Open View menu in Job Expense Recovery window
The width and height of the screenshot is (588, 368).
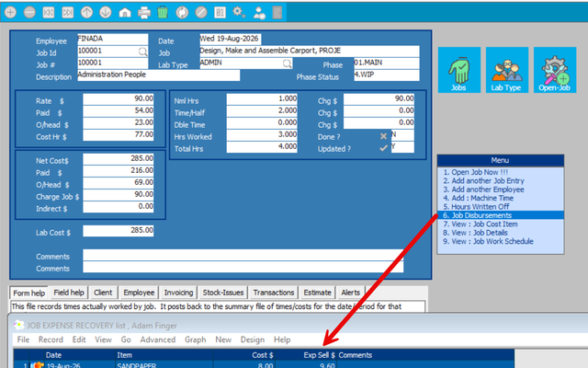103,339
